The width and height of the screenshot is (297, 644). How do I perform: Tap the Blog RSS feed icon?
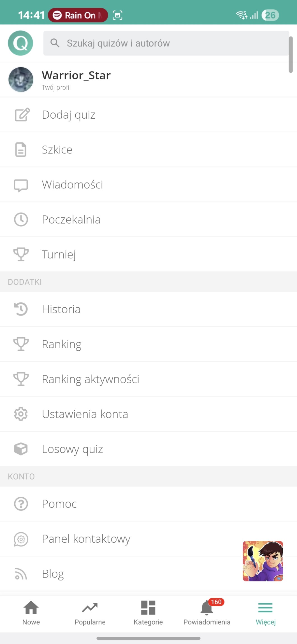coord(21,574)
